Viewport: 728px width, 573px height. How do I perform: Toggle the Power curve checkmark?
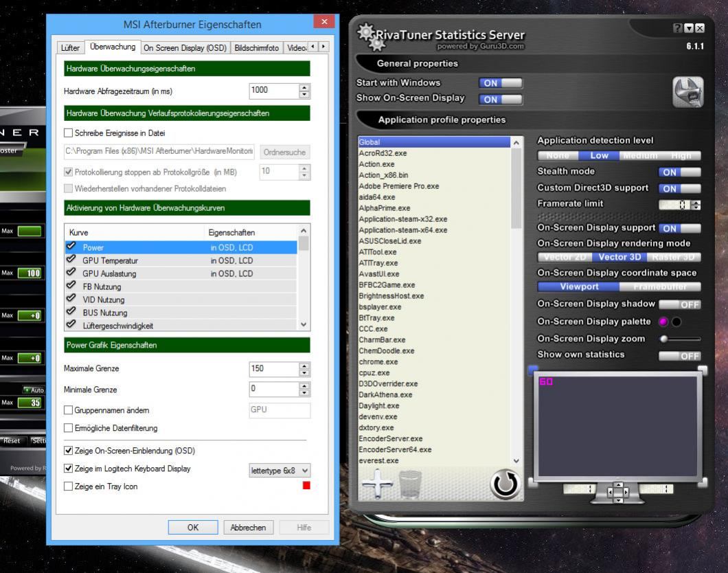[71, 247]
